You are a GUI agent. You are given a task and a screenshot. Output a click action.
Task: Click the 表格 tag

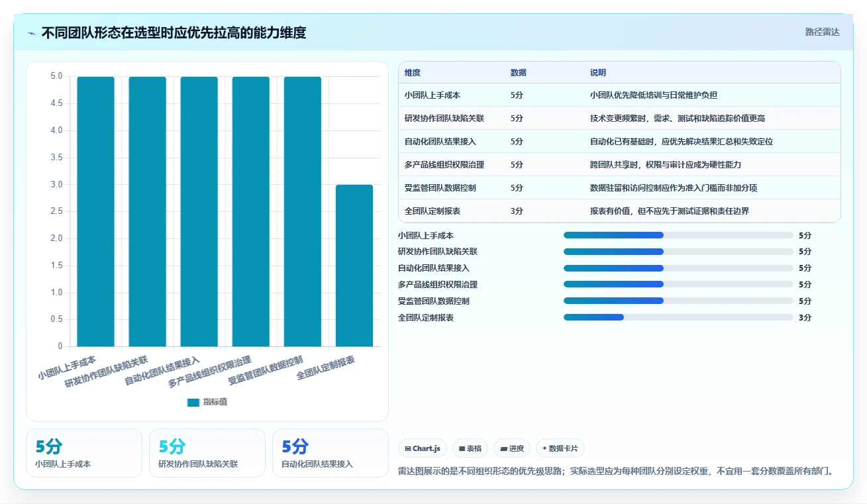(470, 448)
